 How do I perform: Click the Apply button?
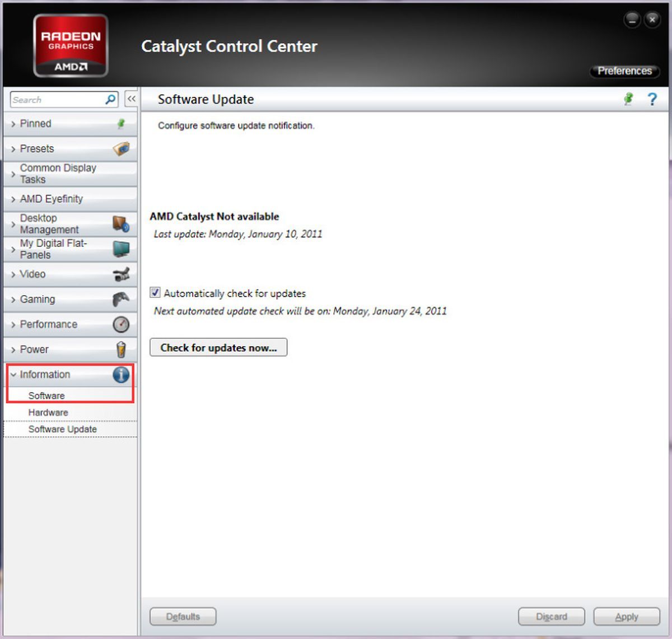627,617
